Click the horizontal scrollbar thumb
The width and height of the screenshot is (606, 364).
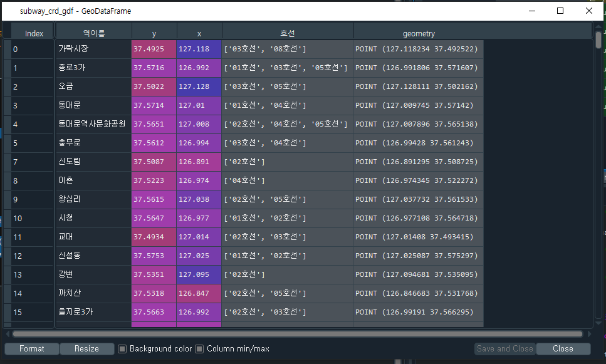[x=297, y=334]
